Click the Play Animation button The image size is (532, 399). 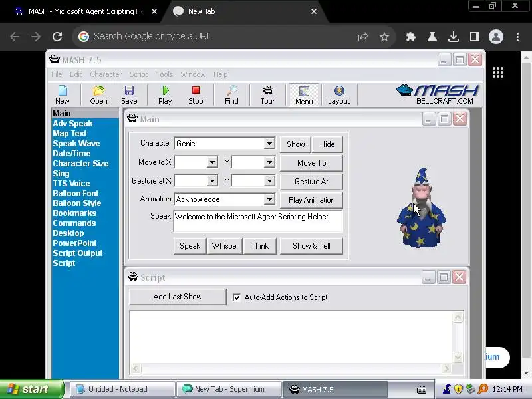pos(311,200)
